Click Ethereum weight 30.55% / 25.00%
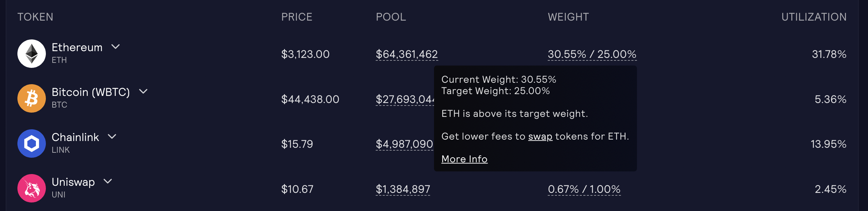The height and width of the screenshot is (211, 868). [x=592, y=54]
